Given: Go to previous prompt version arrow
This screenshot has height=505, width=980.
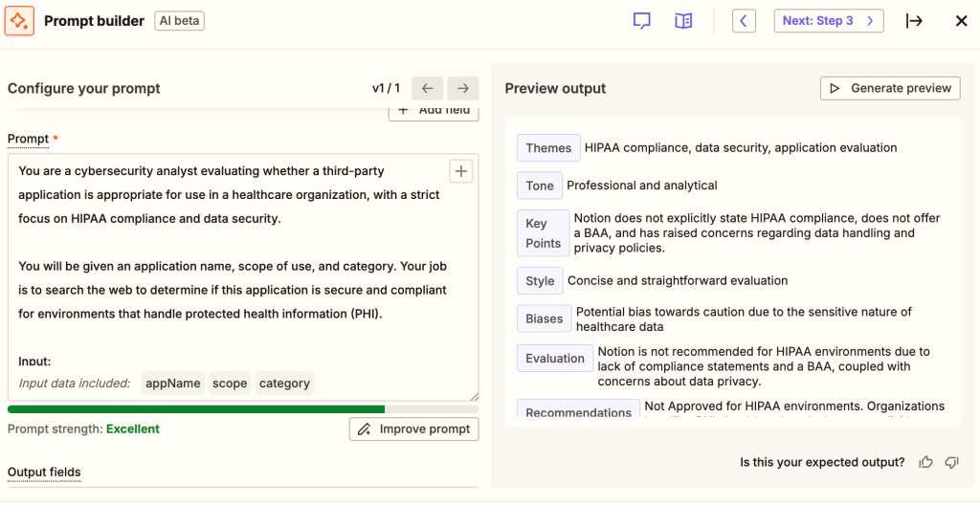Looking at the screenshot, I should (x=428, y=88).
